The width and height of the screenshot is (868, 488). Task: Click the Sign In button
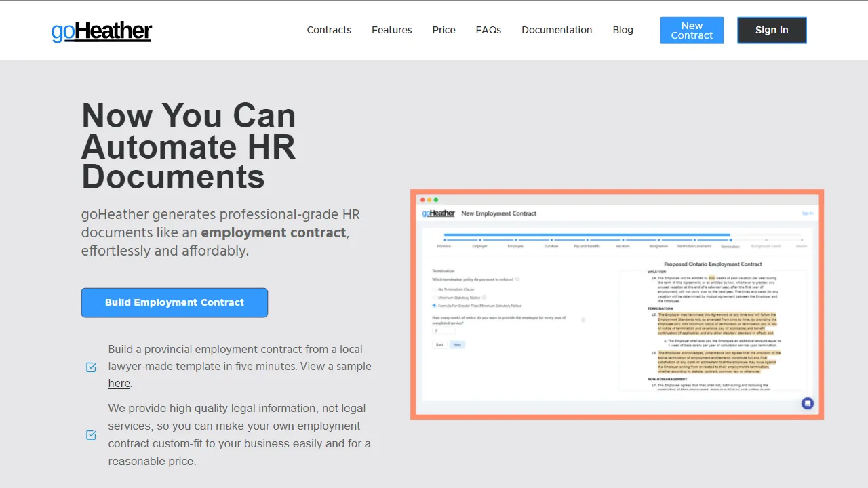click(772, 30)
